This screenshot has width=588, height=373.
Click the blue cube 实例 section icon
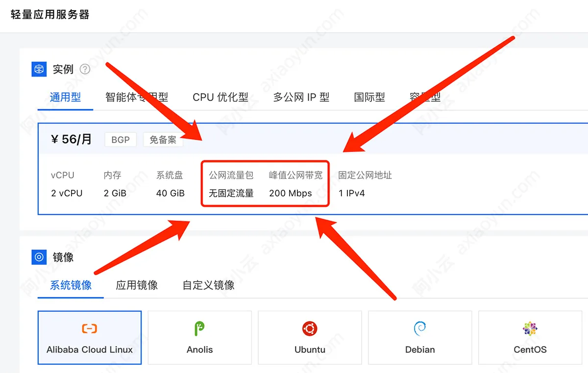39,69
